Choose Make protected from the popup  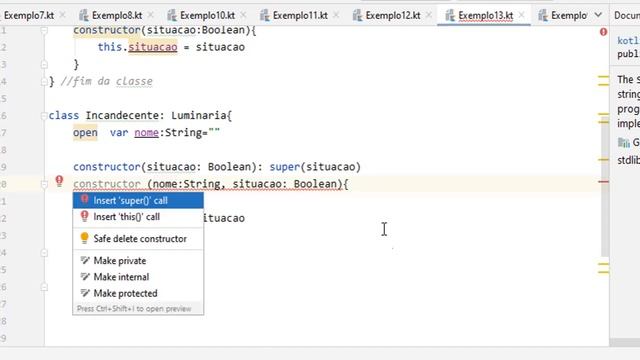pyautogui.click(x=138, y=293)
